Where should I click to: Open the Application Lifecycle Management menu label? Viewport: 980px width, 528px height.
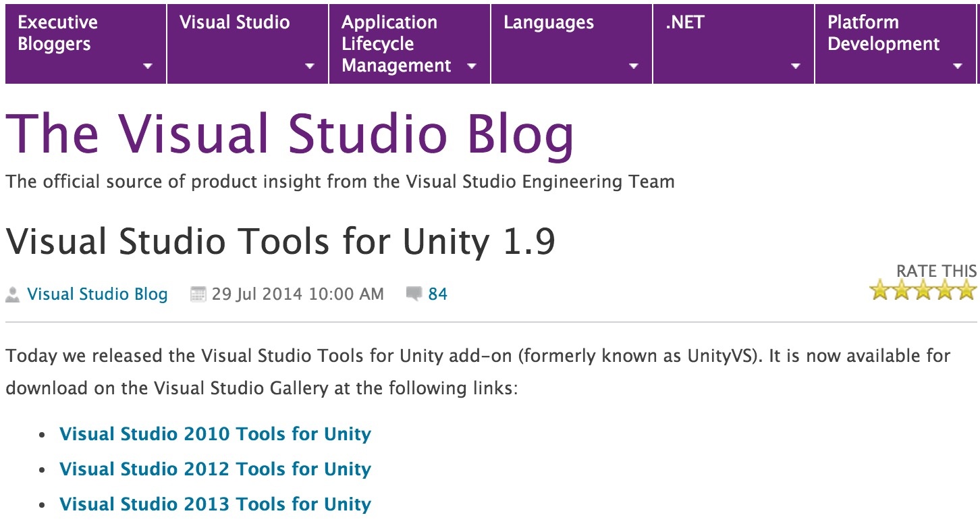pyautogui.click(x=396, y=44)
